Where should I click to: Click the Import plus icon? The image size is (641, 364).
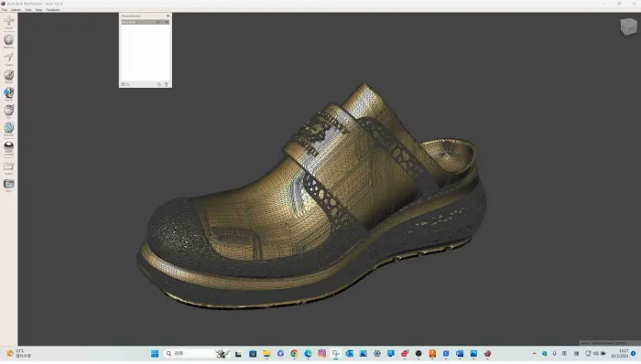coord(8,20)
